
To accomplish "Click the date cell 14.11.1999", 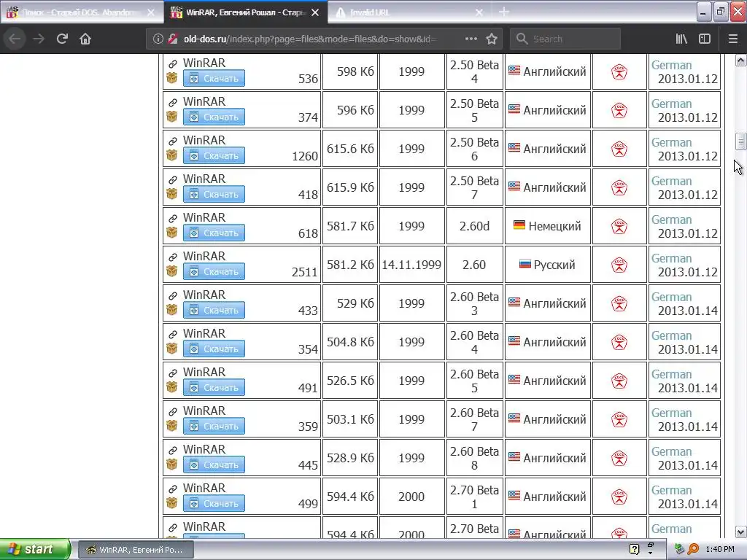I will point(411,265).
